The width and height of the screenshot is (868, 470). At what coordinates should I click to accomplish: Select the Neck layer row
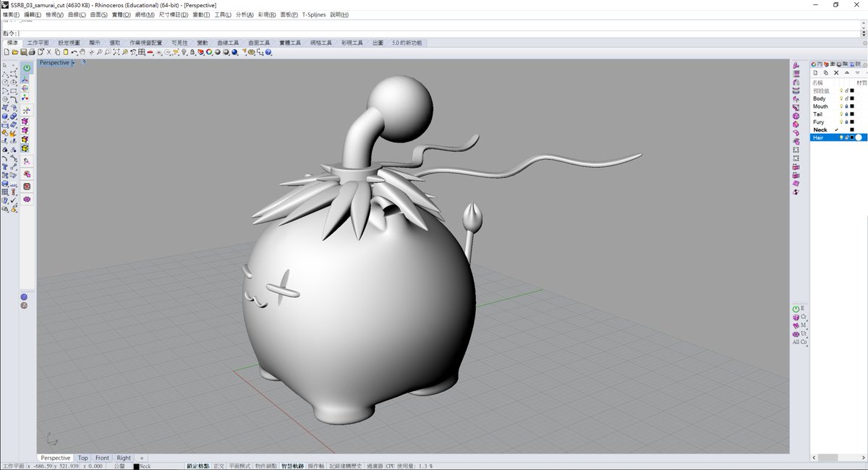click(838, 129)
